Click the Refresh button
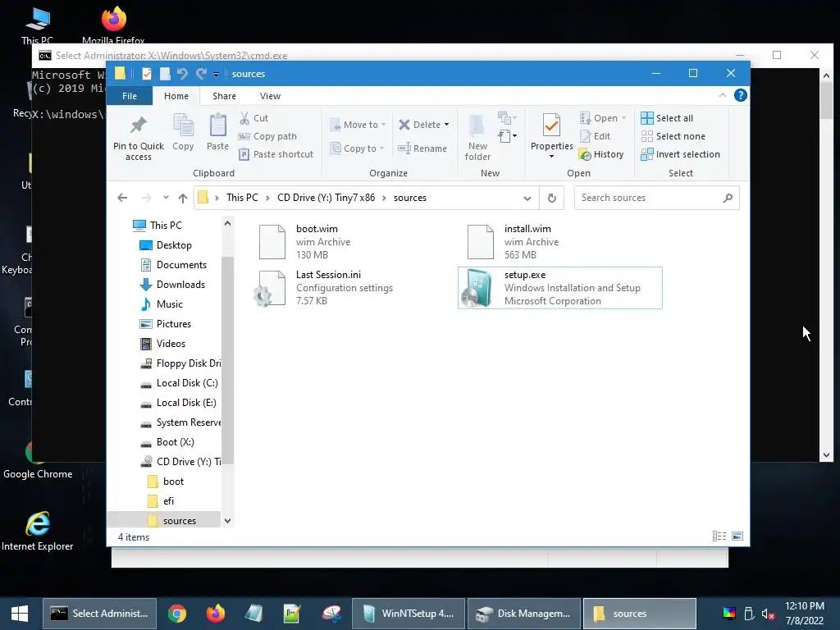Image resolution: width=840 pixels, height=630 pixels. (552, 199)
